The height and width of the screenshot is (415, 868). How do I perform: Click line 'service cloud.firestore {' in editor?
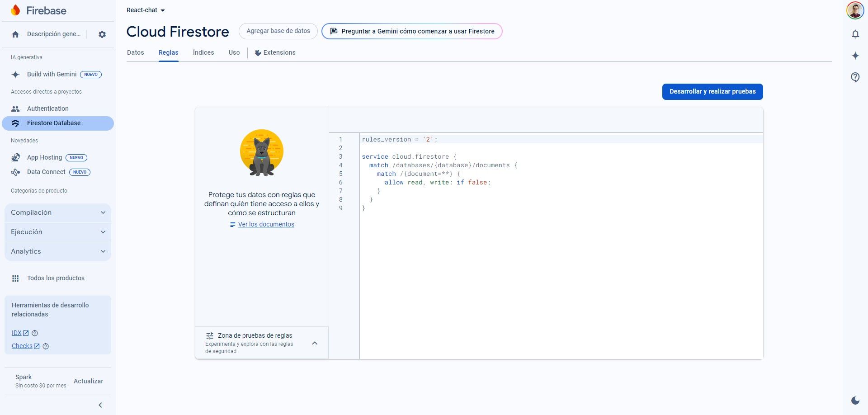click(409, 157)
